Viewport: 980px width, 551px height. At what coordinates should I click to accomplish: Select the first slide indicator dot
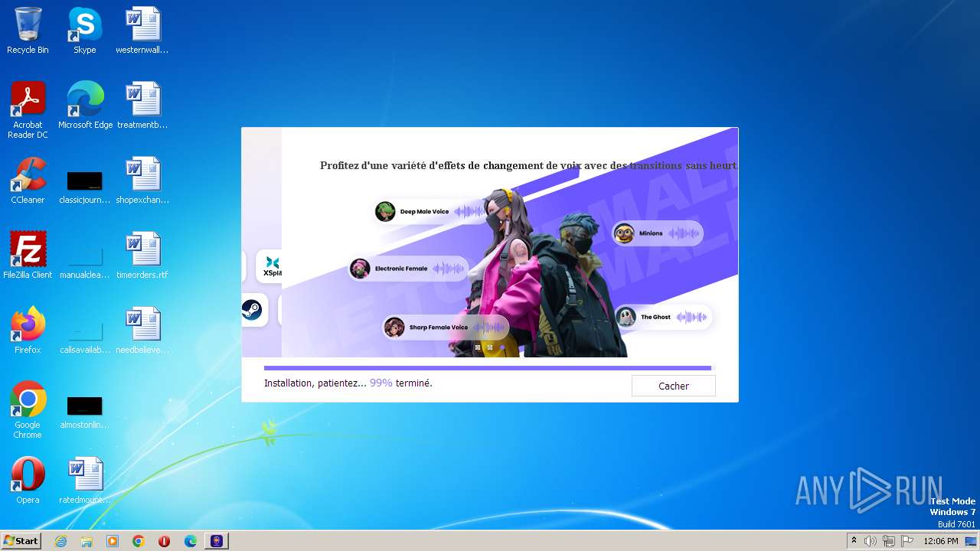tap(478, 347)
